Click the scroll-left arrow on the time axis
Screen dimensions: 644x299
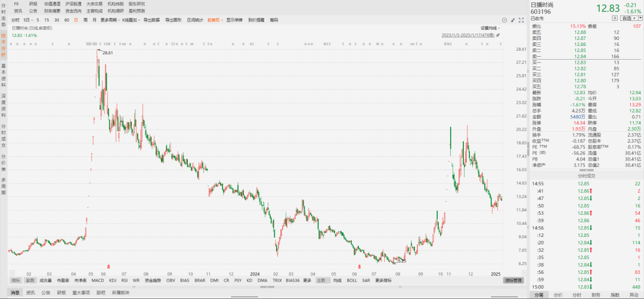[x=13, y=273]
